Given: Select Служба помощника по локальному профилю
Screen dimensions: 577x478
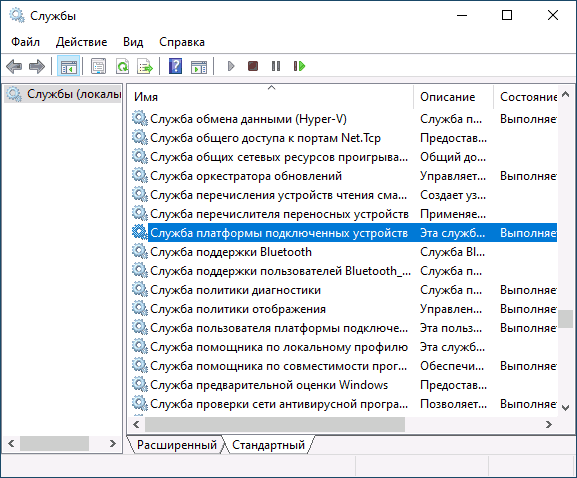Looking at the screenshot, I should click(344, 347).
